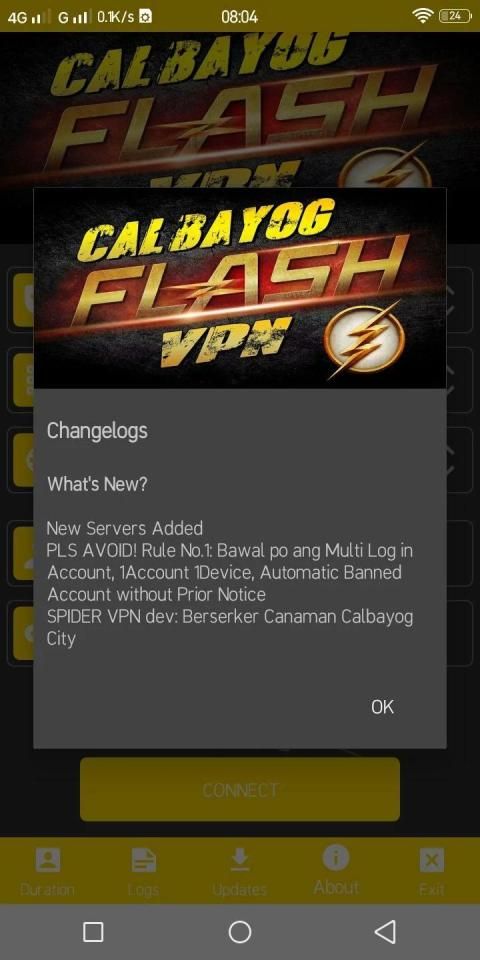Tap the Updates download arrow icon
This screenshot has height=960, width=480.
239,860
